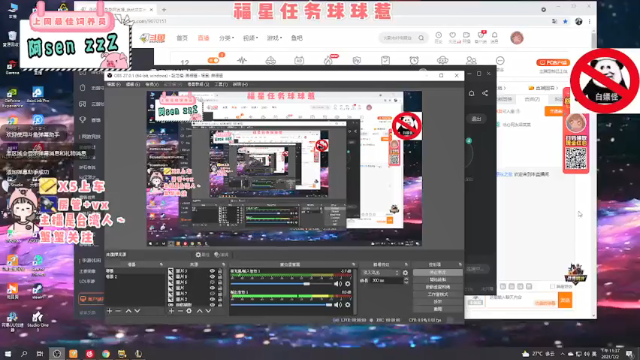The image size is (640, 360).
Task: Mute the first audio mixer channel
Action: tap(338, 284)
